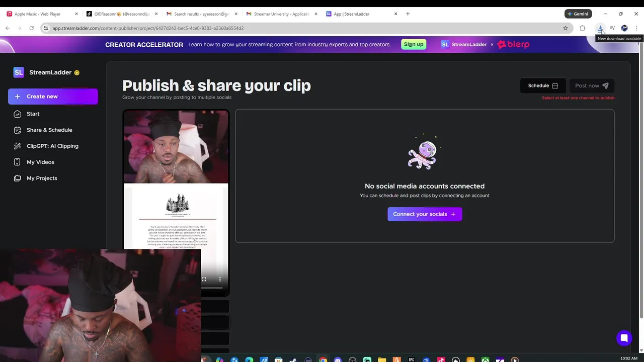Viewport: 644px width, 362px height.
Task: Click the video progress bar
Action: pos(212,288)
